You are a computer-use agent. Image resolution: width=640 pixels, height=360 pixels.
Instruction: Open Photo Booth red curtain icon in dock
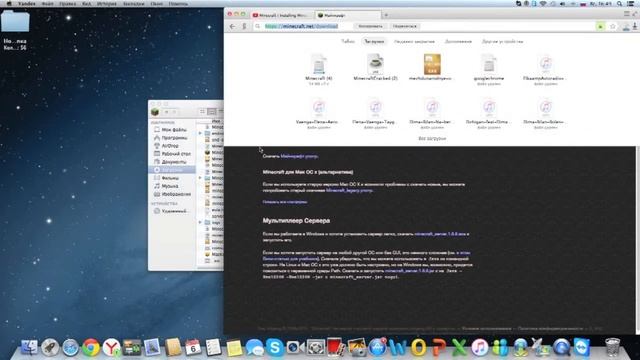point(336,348)
